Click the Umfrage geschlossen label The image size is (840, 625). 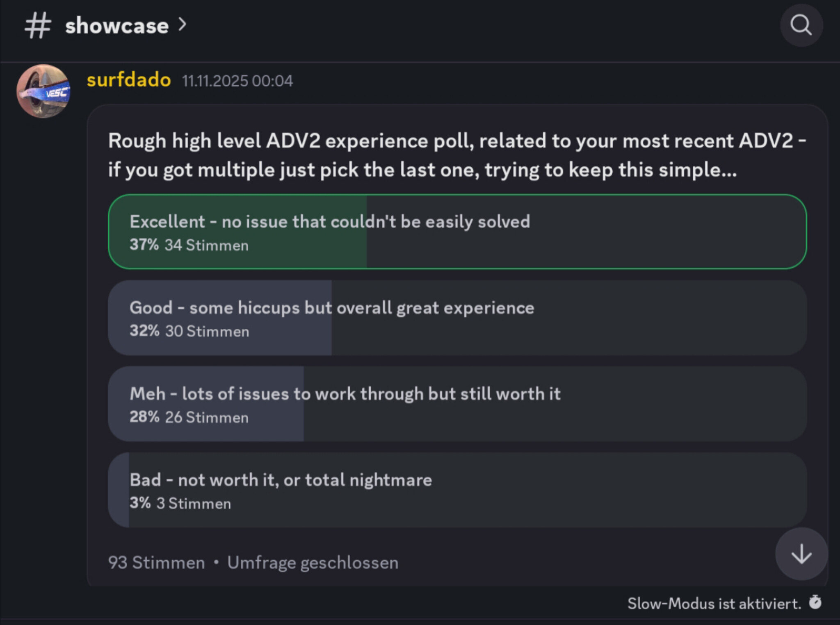click(313, 563)
